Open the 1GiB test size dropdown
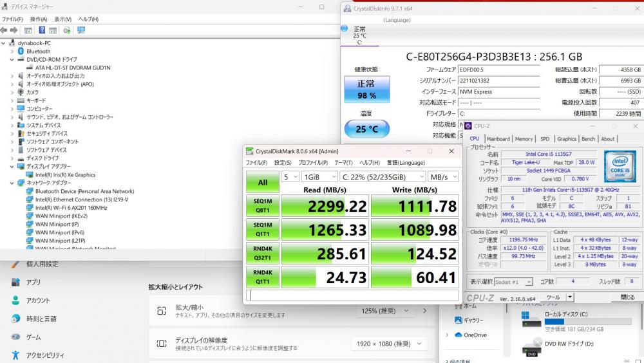 (x=319, y=176)
